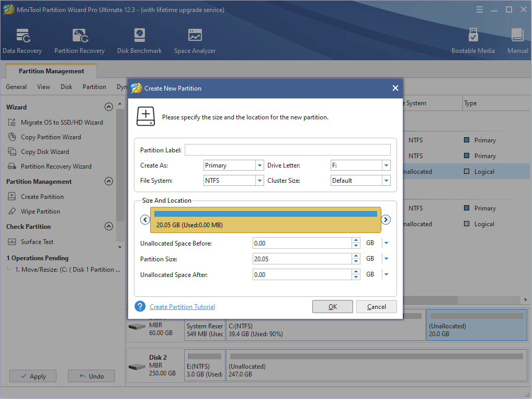Open Create Partition Tutorial link
Viewport: 532px width, 399px height.
[182, 307]
